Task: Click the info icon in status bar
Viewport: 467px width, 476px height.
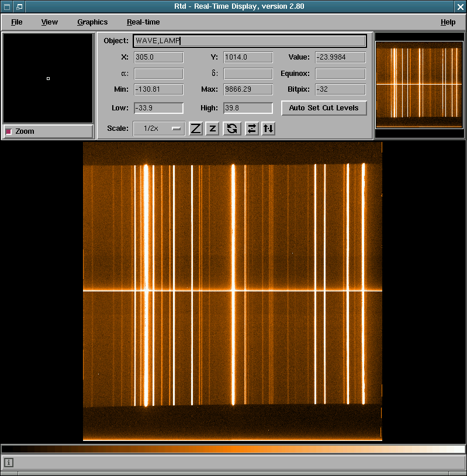Action: pos(9,463)
